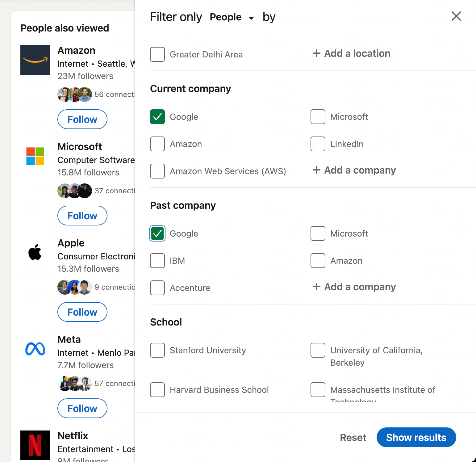The width and height of the screenshot is (476, 462).
Task: View Amazon's 56 connections avatars
Action: [x=75, y=94]
